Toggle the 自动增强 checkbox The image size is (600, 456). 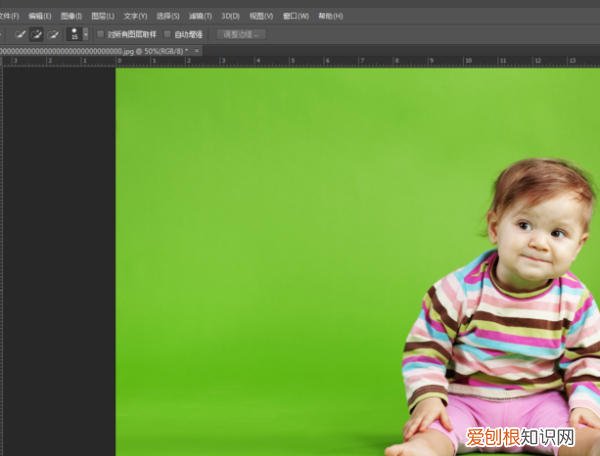point(167,34)
